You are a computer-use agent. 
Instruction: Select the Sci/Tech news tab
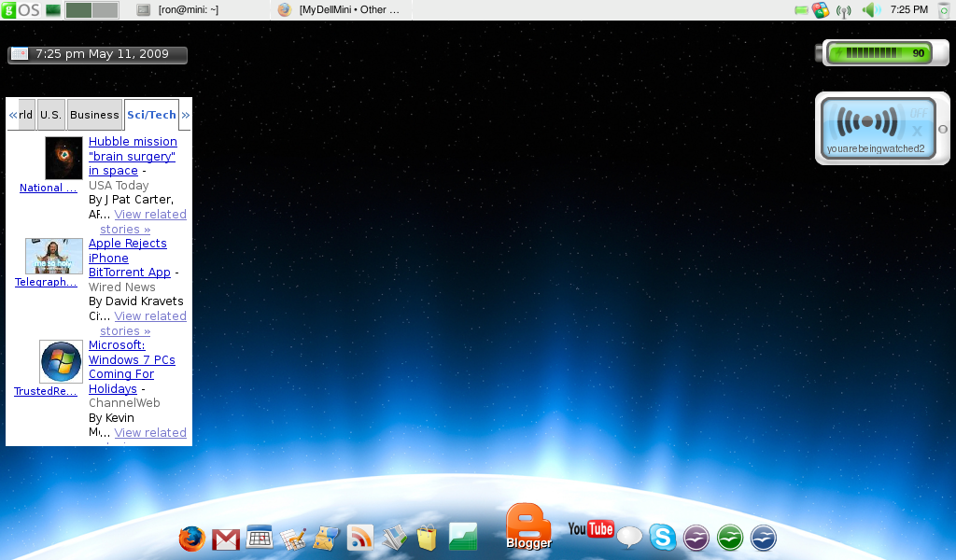[x=151, y=115]
